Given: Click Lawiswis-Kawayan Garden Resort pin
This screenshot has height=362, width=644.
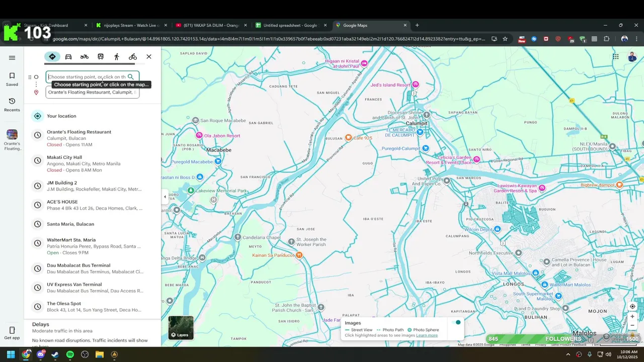Looking at the screenshot, I should [542, 188].
